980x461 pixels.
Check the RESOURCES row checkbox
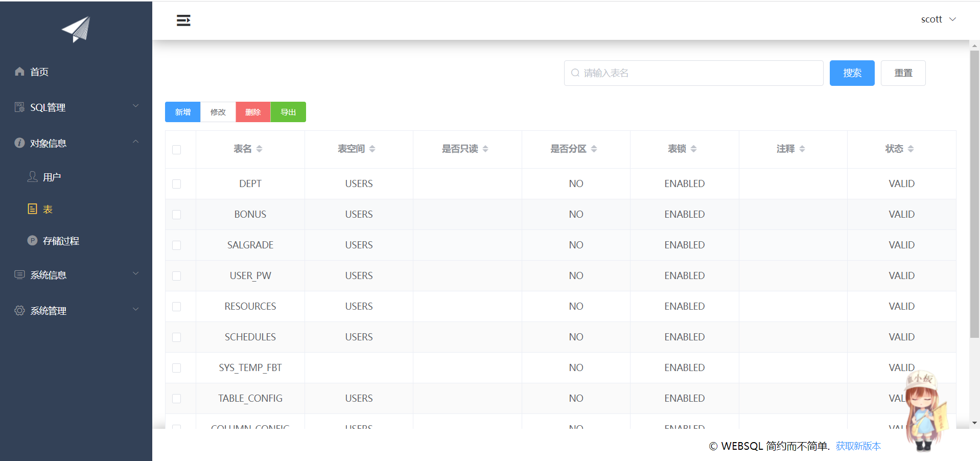pyautogui.click(x=177, y=307)
